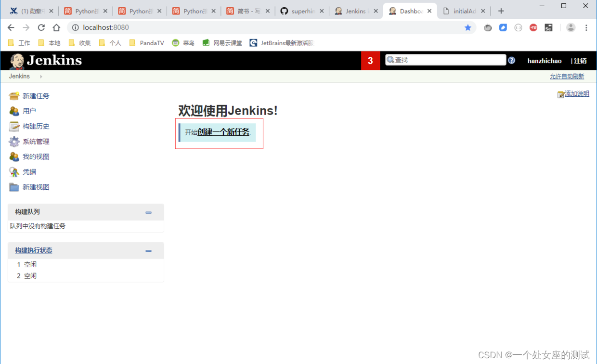Open the 菜鸟 bookmark
The width and height of the screenshot is (597, 364).
pyautogui.click(x=183, y=43)
